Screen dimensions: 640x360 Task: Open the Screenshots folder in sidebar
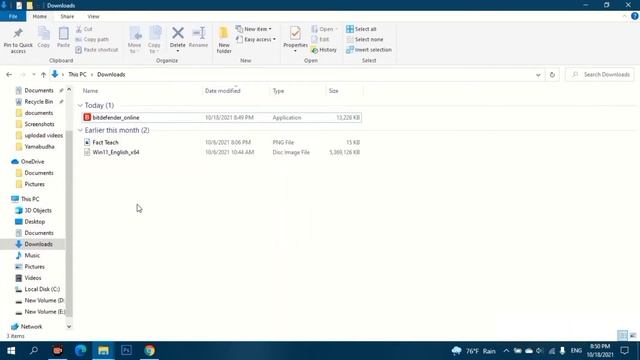pyautogui.click(x=39, y=124)
